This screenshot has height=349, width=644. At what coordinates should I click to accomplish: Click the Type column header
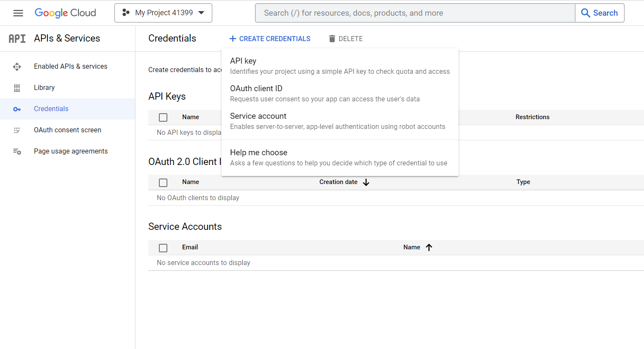523,182
